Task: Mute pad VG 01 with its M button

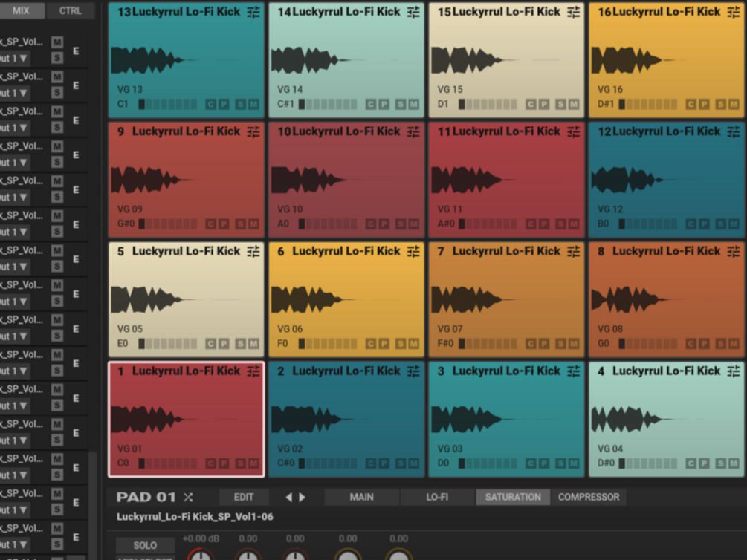Action: pos(253,463)
